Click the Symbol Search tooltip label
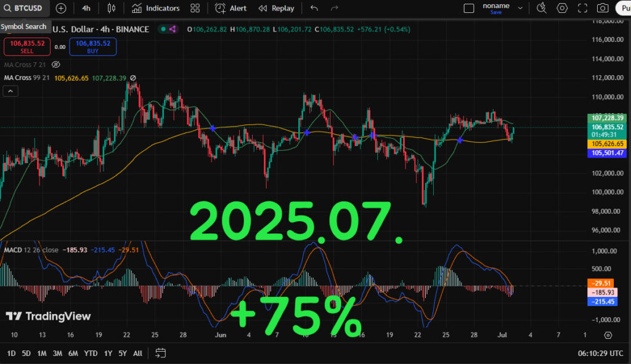The image size is (631, 364). pyautogui.click(x=23, y=26)
